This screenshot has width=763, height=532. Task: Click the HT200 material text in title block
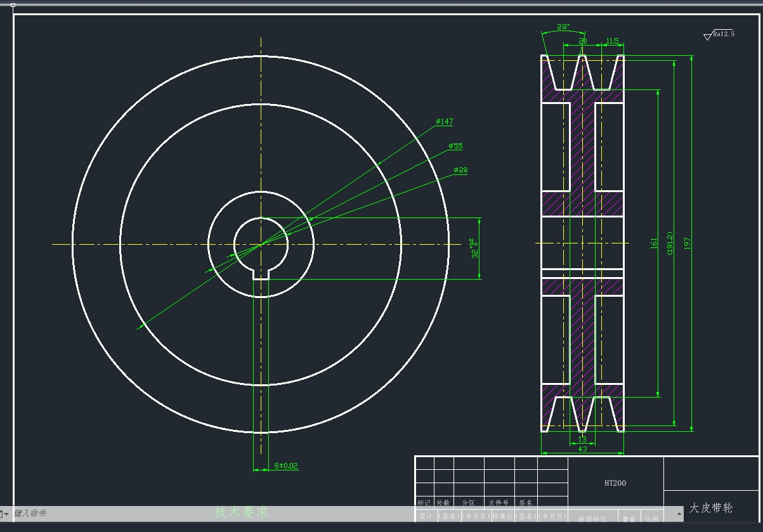coord(615,483)
